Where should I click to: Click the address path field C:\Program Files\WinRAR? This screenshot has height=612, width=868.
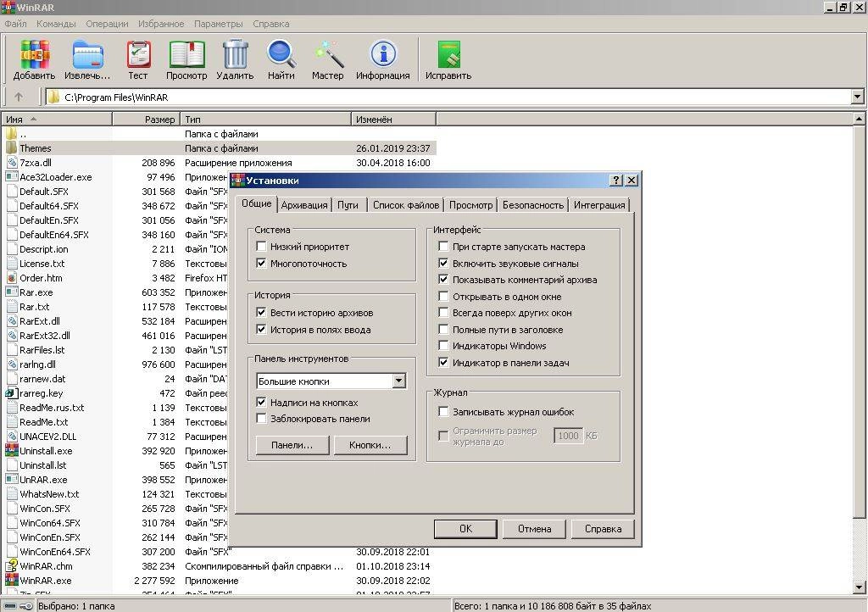click(x=448, y=97)
